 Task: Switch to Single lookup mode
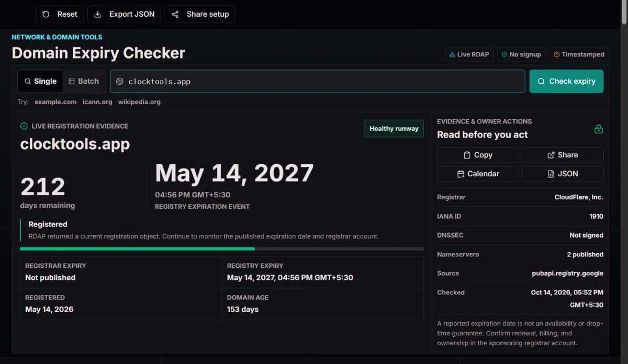pyautogui.click(x=40, y=81)
